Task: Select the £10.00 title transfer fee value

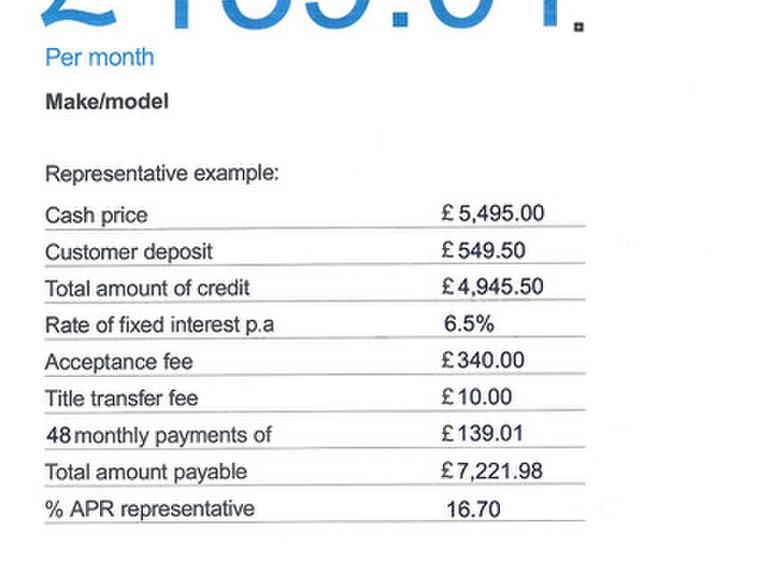Action: coord(477,397)
